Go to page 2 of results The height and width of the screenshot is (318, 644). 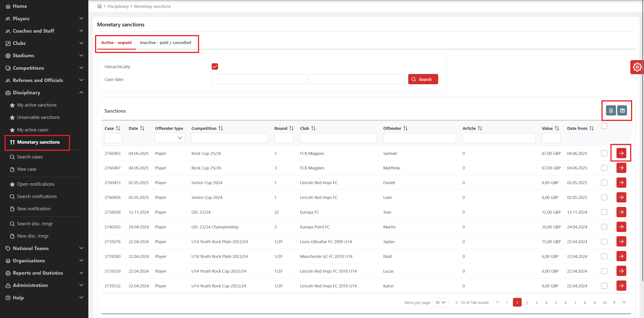pyautogui.click(x=527, y=303)
